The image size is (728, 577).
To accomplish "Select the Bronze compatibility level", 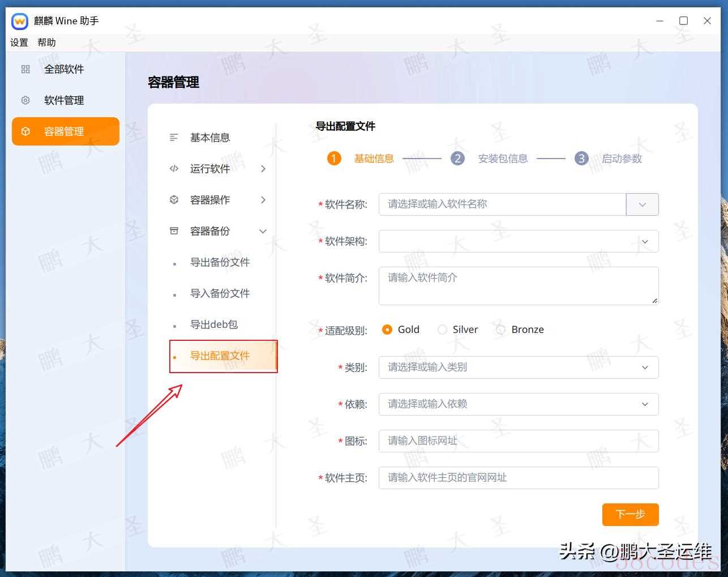I will click(500, 330).
